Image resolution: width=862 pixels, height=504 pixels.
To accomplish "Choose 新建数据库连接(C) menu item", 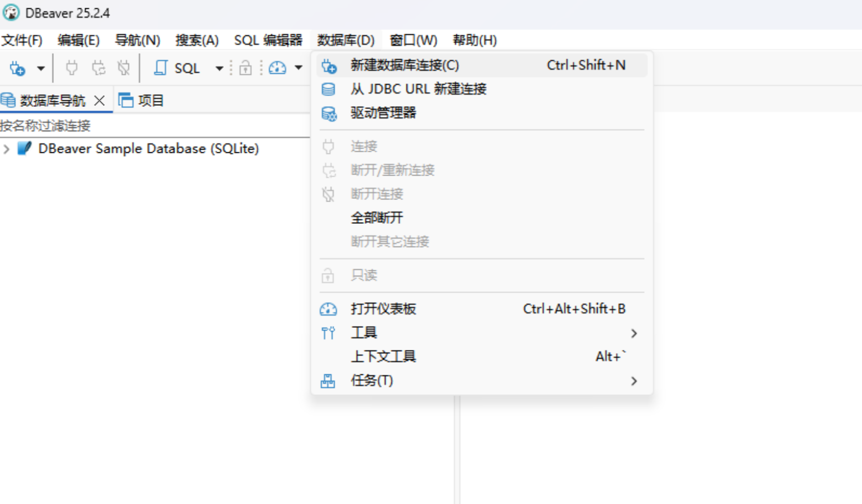I will point(481,65).
